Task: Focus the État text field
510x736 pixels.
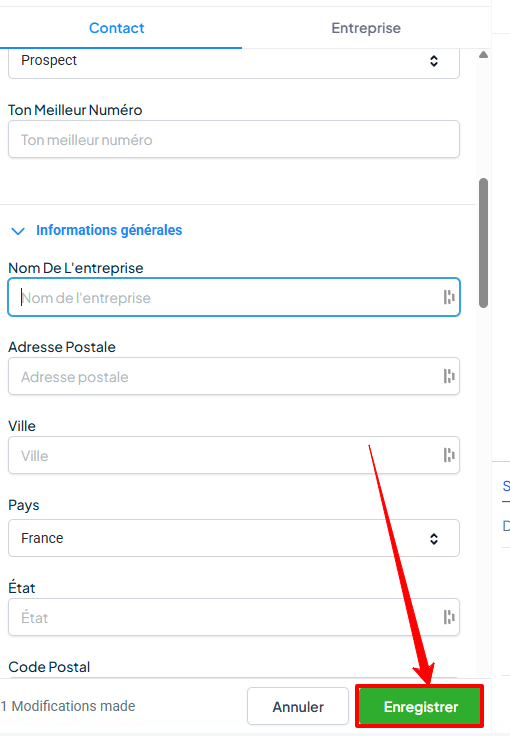Action: tap(234, 617)
